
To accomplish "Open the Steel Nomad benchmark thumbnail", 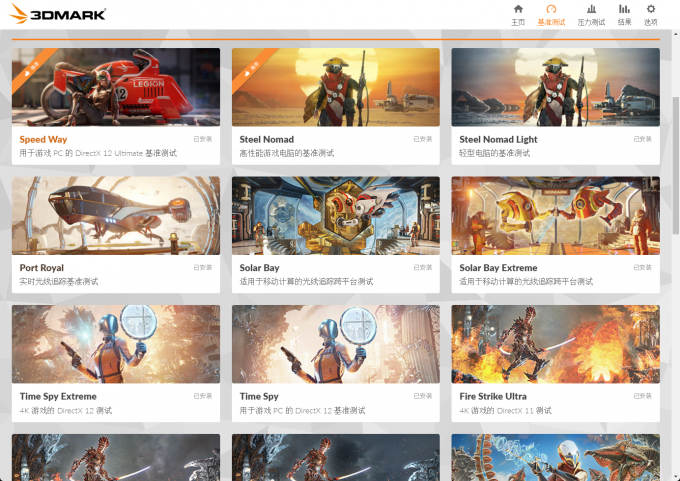I will pyautogui.click(x=336, y=87).
